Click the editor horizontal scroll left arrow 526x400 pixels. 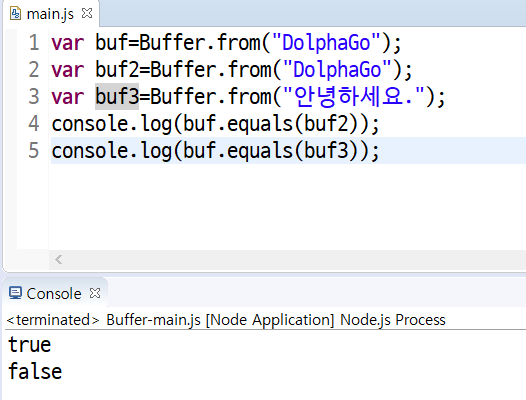click(59, 259)
